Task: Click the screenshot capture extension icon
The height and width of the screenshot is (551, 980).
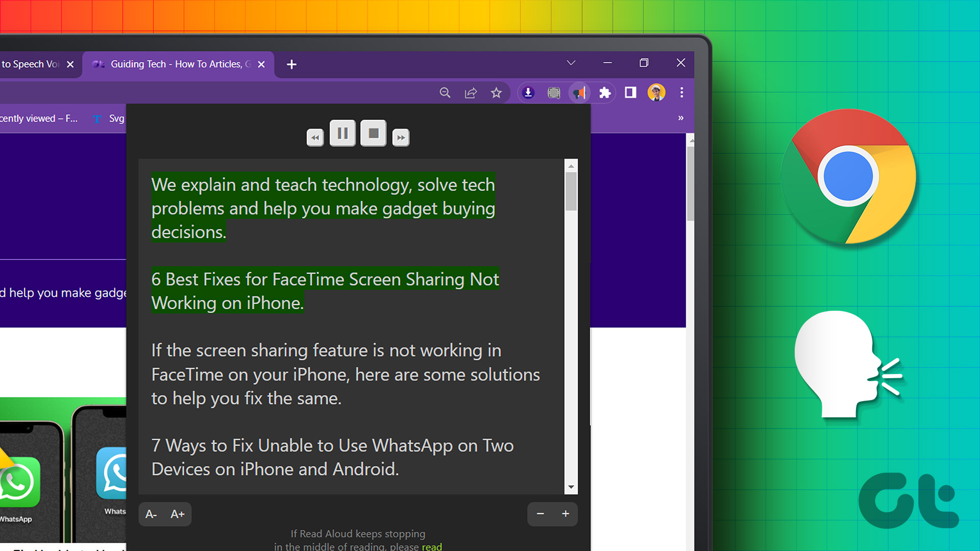Action: tap(554, 93)
